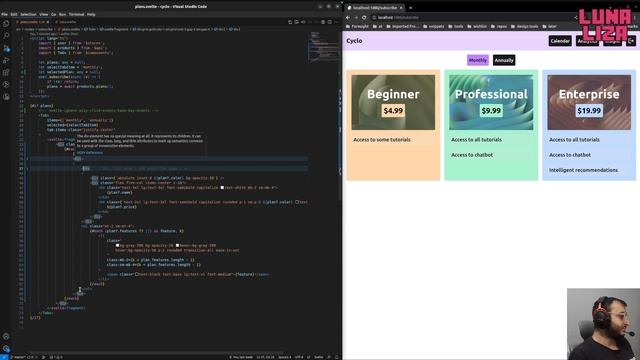Open a new browser tab
The image size is (640, 360).
pos(411,8)
